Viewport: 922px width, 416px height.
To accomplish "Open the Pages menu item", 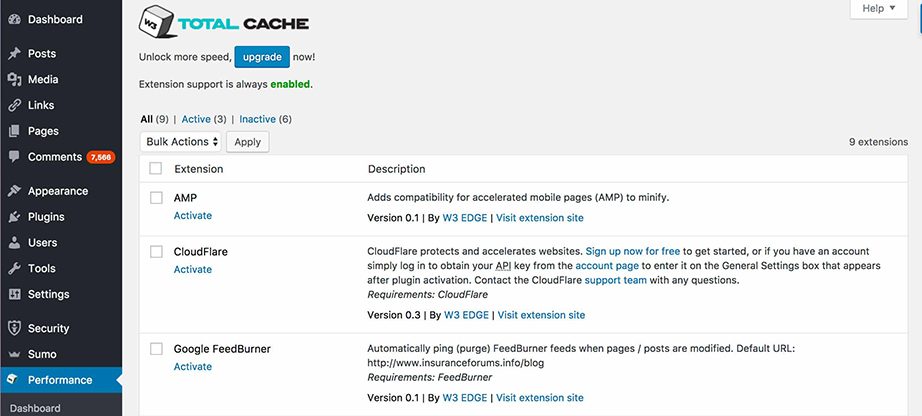I will click(43, 131).
